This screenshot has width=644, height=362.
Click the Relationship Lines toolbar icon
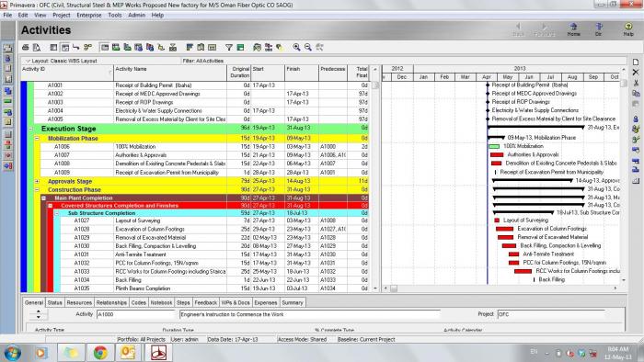click(x=76, y=48)
